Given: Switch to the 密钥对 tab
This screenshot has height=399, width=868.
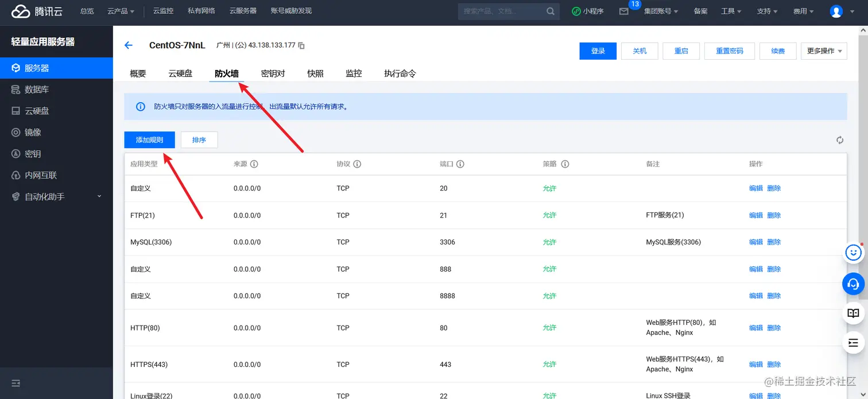Looking at the screenshot, I should 273,73.
